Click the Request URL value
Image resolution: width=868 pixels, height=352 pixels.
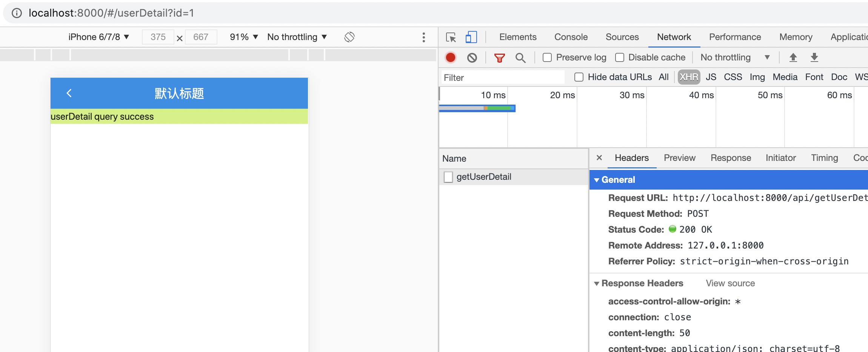pos(770,198)
